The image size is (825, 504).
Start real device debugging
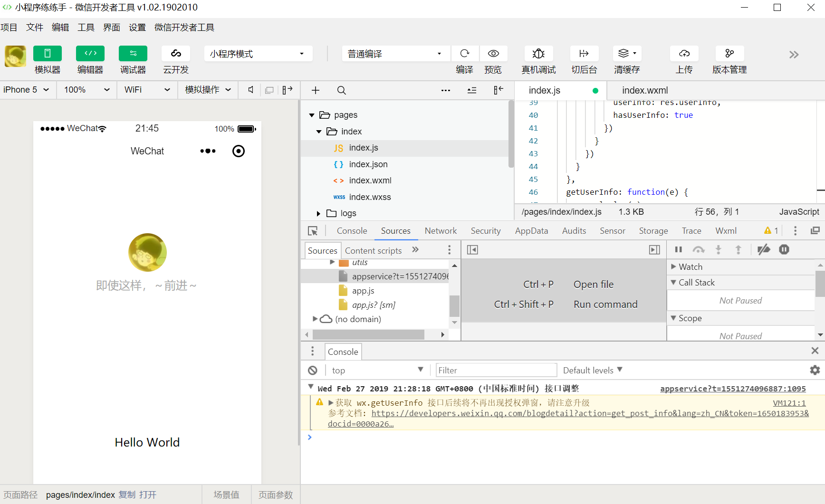pyautogui.click(x=538, y=54)
